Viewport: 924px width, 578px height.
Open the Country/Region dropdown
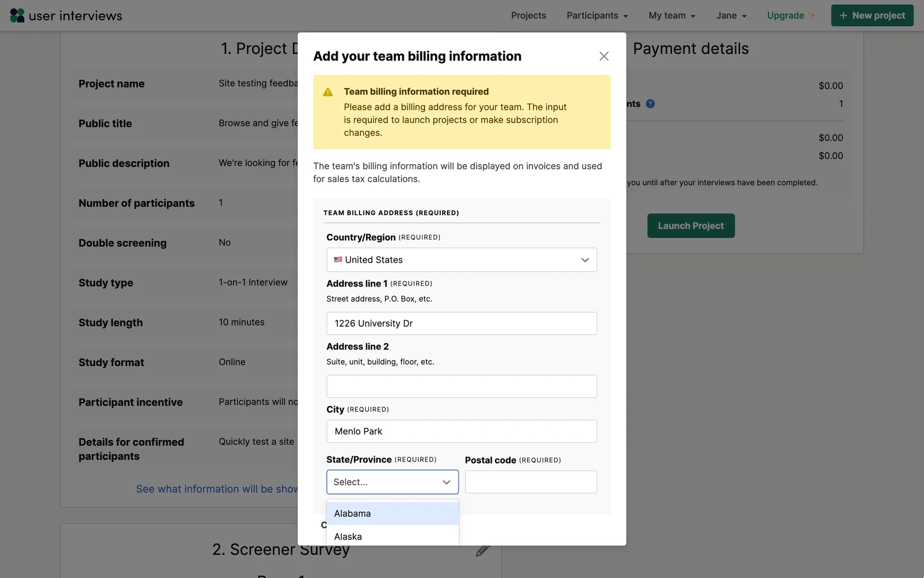(x=462, y=260)
